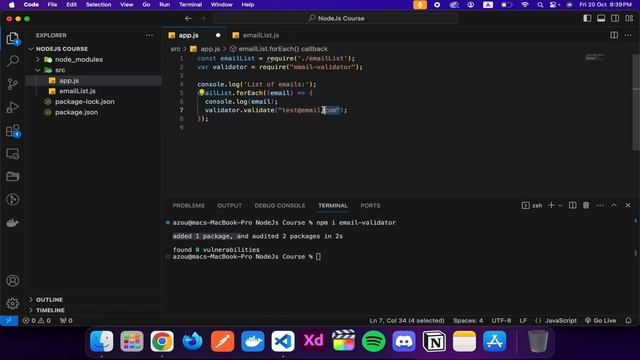Viewport: 640px width, 360px height.
Task: Open Remote Explorer view
Action: tap(13, 154)
